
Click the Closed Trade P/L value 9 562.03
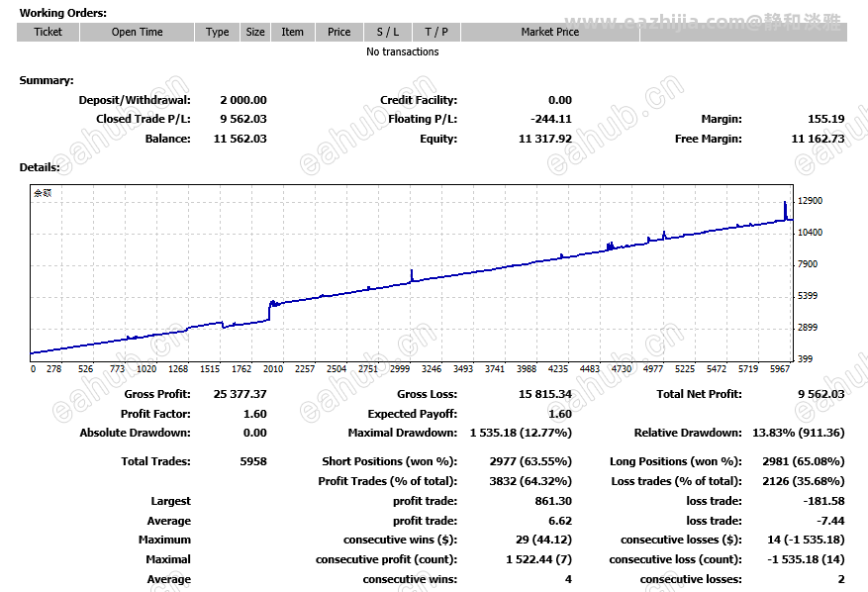(x=243, y=119)
